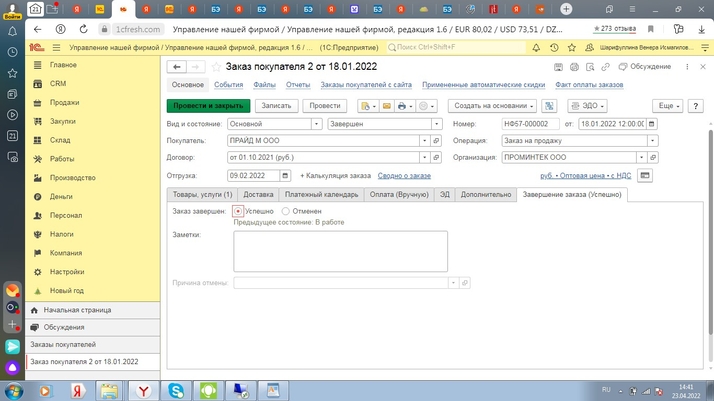
Task: Open the print menu with the printer icon
Action: tap(402, 106)
